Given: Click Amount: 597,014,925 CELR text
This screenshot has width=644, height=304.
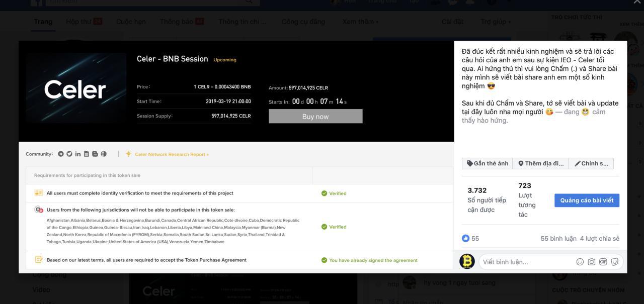Looking at the screenshot, I should 298,88.
